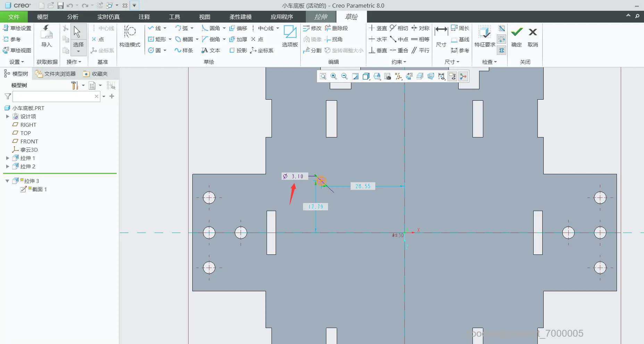Screen dimensions: 644x344
Task: Switch to the 分析 ribbon tab
Action: click(73, 17)
